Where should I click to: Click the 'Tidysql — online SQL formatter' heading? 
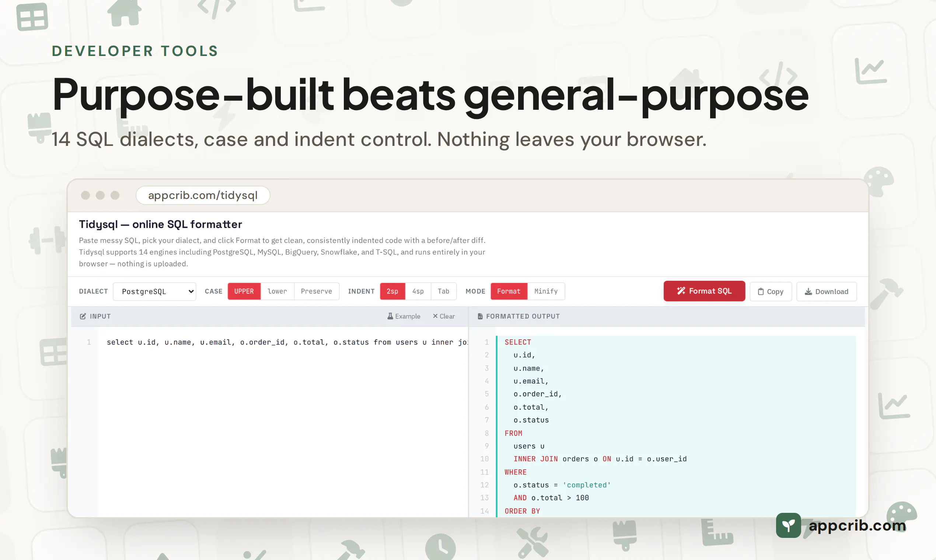point(160,224)
